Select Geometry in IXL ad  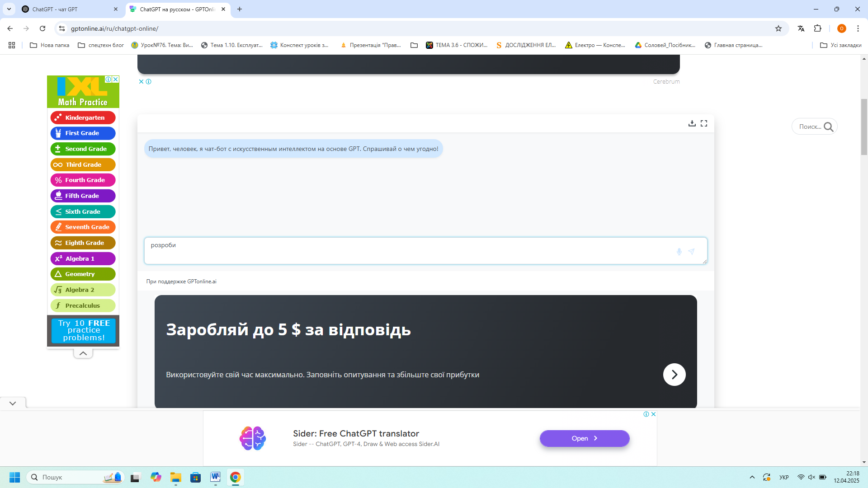tap(83, 274)
